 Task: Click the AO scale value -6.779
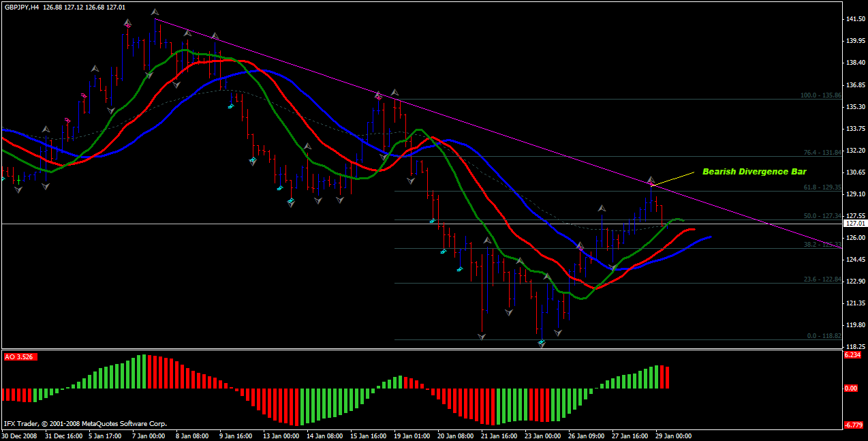point(853,425)
